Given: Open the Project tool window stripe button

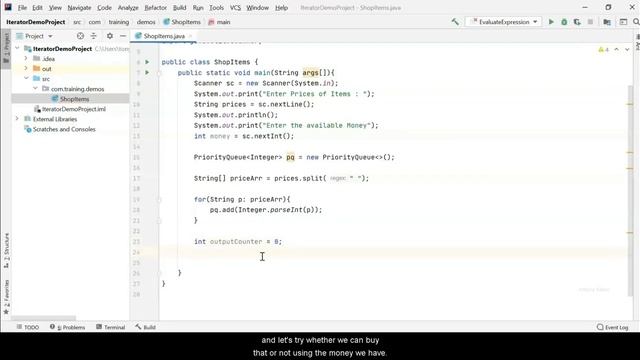Looking at the screenshot, I should tap(6, 49).
